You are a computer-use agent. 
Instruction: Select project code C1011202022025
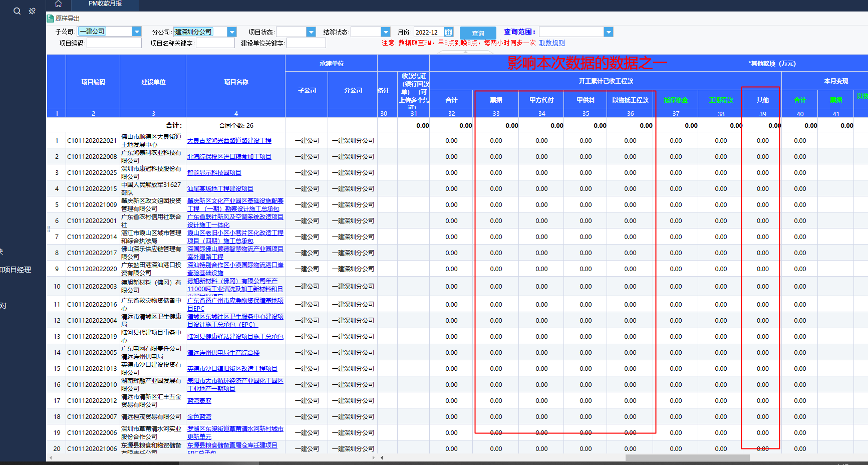click(x=92, y=173)
